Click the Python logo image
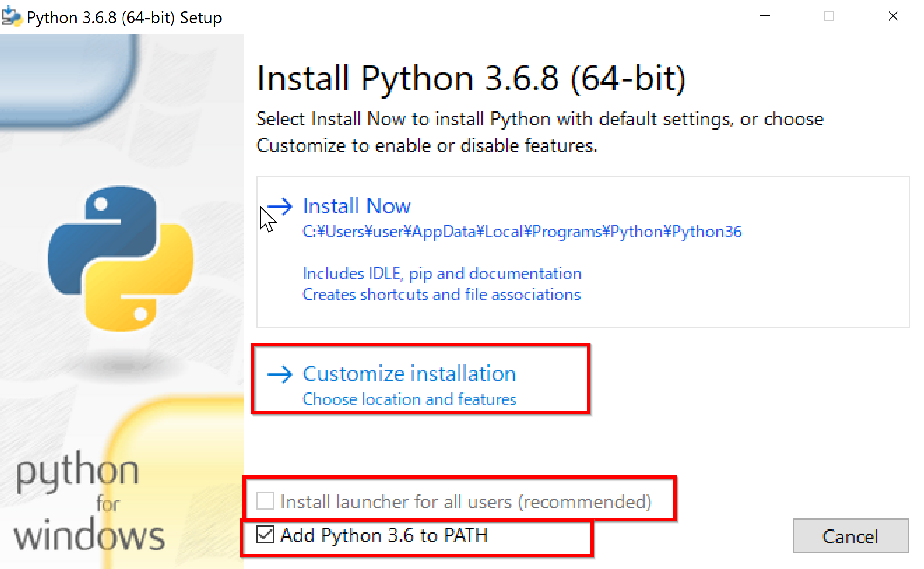924x569 pixels. [121, 259]
